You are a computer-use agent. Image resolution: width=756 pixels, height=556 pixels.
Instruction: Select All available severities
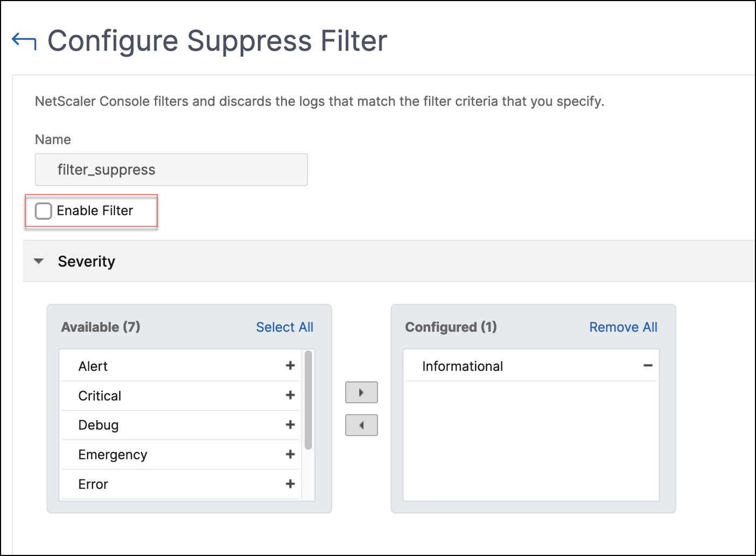tap(284, 327)
